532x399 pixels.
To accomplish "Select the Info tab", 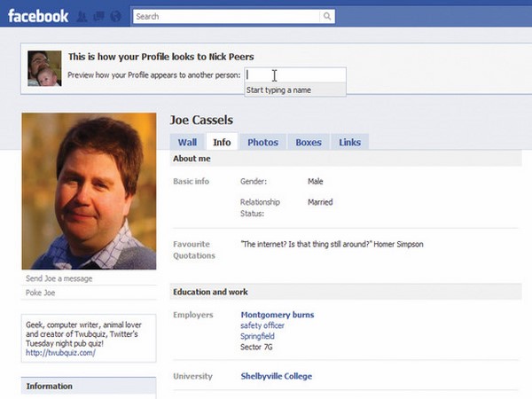I will [x=222, y=142].
